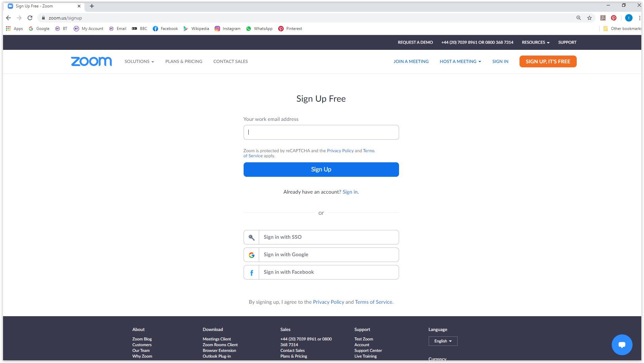This screenshot has height=363, width=644.
Task: Click the blue Sign Up button
Action: [x=321, y=169]
